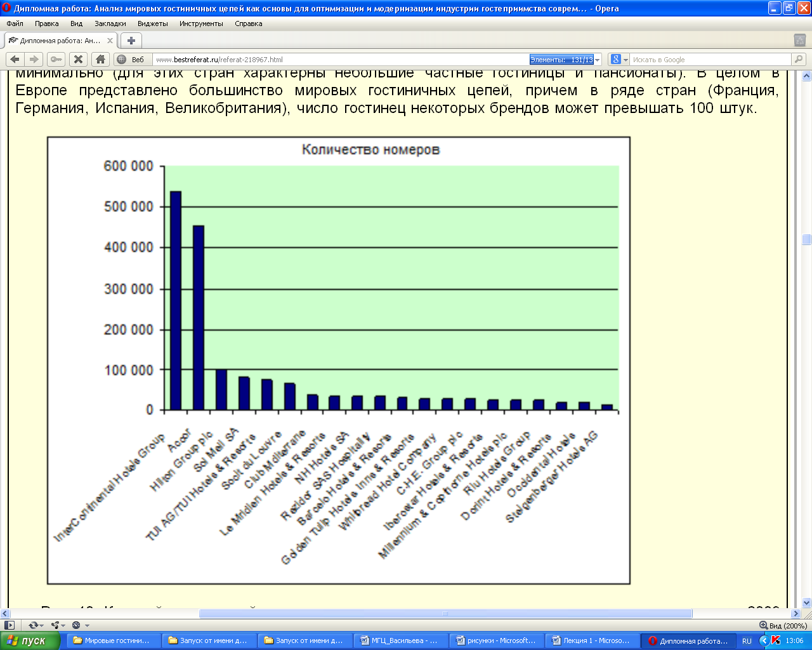Viewport: 812px width, 650px height.
Task: Open the Opera browser title icon
Action: (7, 8)
